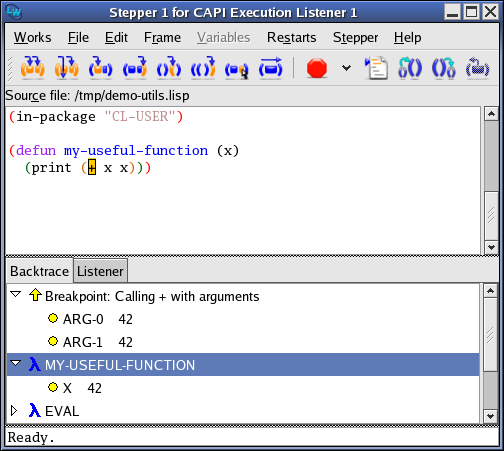Click the Step Through Call toolbar icon

(67, 68)
